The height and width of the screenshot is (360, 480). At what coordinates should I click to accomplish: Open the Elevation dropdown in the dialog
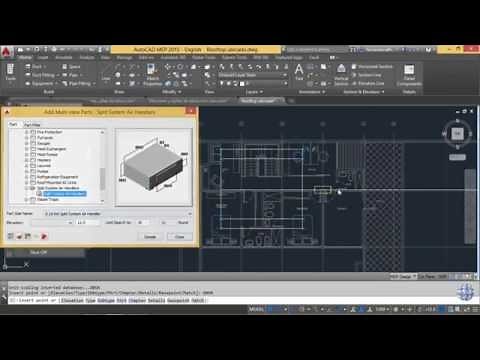point(70,222)
